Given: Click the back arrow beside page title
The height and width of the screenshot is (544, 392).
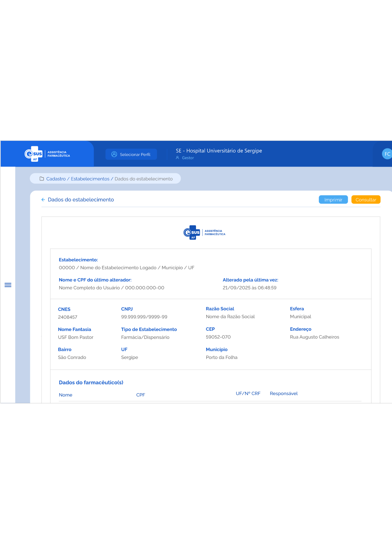Looking at the screenshot, I should (43, 200).
